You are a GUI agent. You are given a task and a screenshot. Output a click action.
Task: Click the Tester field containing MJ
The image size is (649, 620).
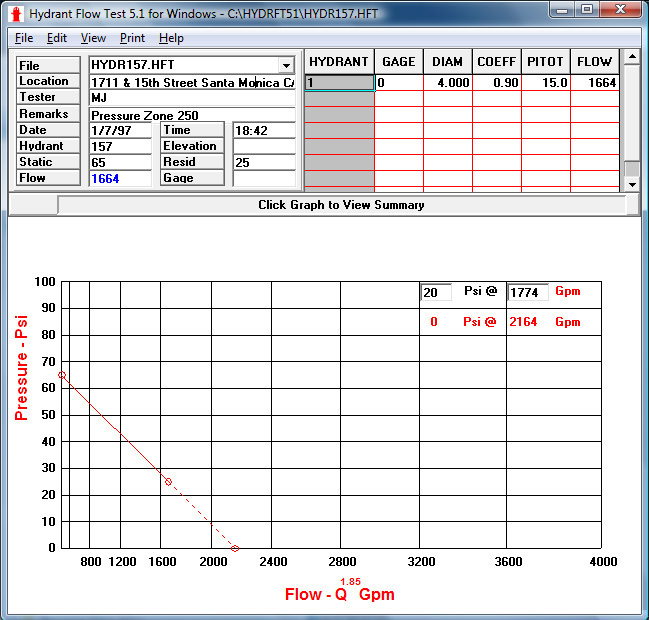point(192,98)
